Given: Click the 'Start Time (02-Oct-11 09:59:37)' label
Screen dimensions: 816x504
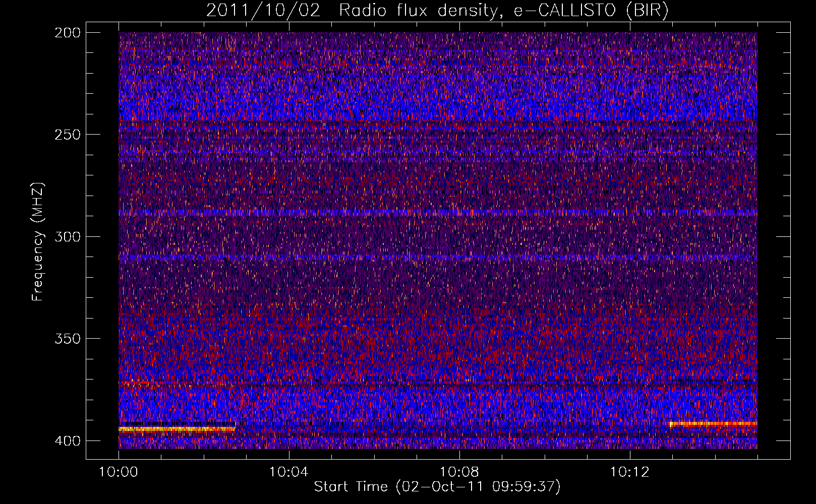Looking at the screenshot, I should point(437,487).
